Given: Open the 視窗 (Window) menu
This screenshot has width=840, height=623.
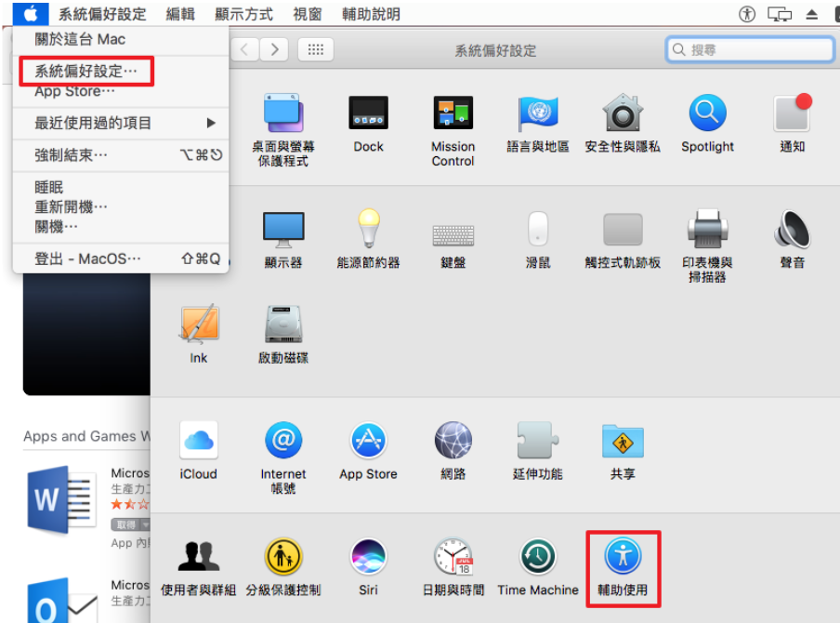Looking at the screenshot, I should 308,13.
